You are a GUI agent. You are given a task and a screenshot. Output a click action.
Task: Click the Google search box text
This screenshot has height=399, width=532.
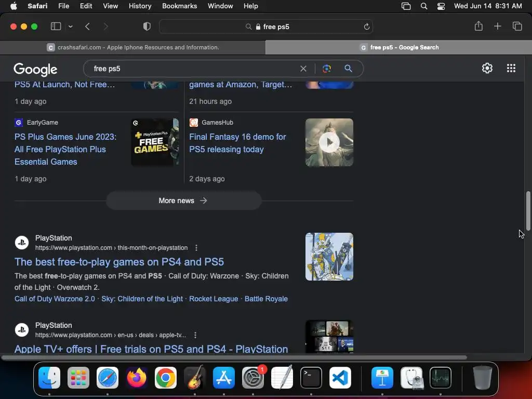point(107,69)
